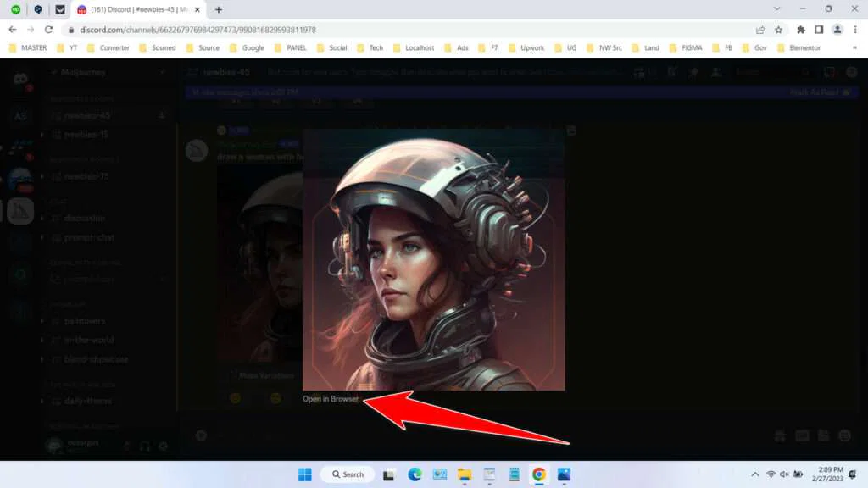This screenshot has width=868, height=488.
Task: Mute the microphone next to necargus
Action: [127, 446]
